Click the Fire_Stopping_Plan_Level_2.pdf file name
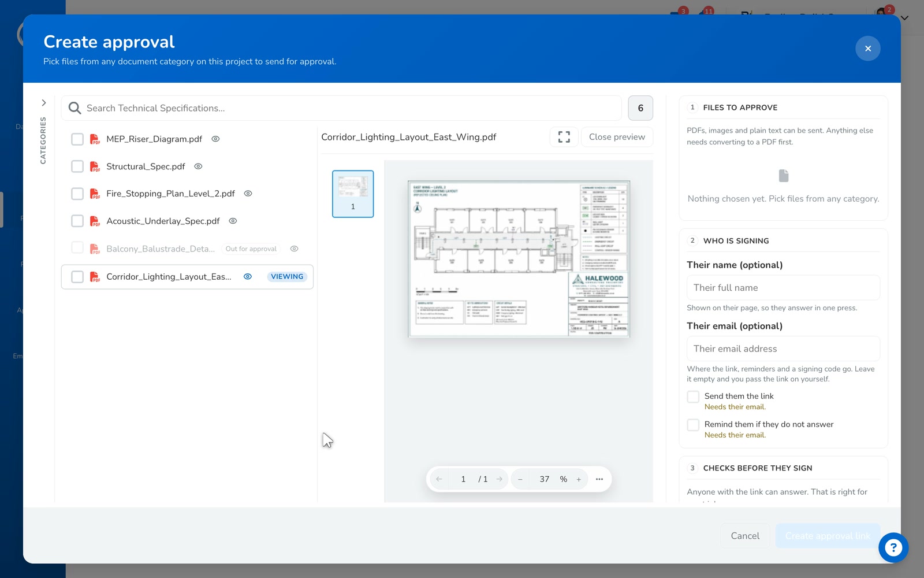The height and width of the screenshot is (578, 924). coord(170,194)
